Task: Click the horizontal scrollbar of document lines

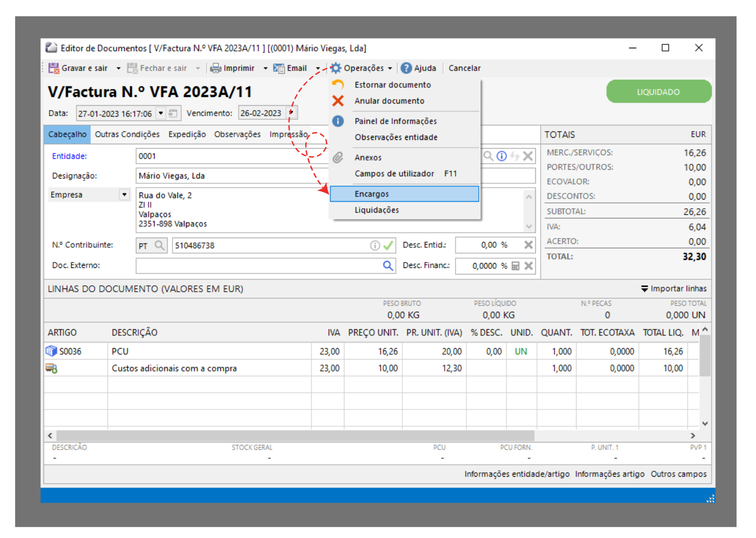Action: [295, 435]
